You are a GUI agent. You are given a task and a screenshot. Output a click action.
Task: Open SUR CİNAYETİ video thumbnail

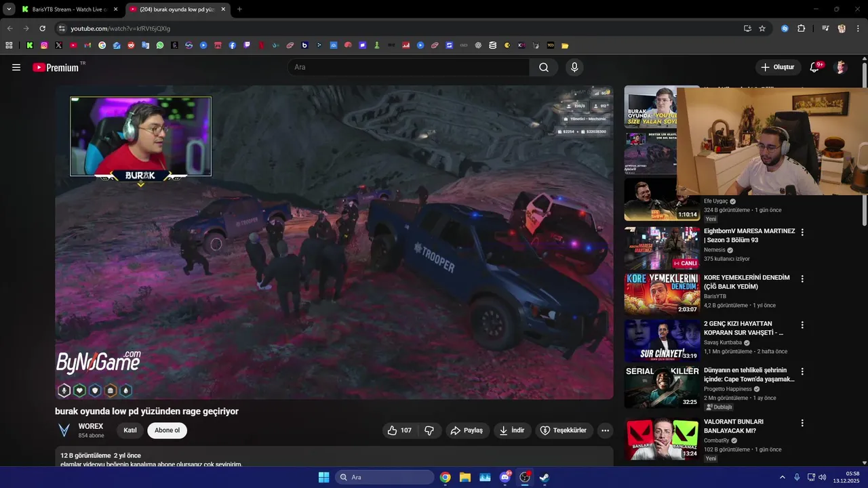click(x=662, y=340)
